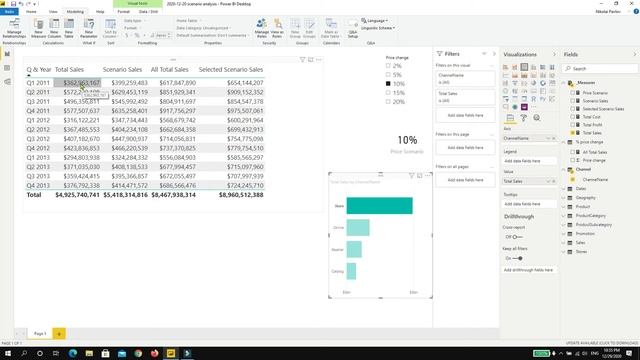Image resolution: width=640 pixels, height=360 pixels.
Task: Open the Language dropdown in ribbon
Action: coord(375,20)
